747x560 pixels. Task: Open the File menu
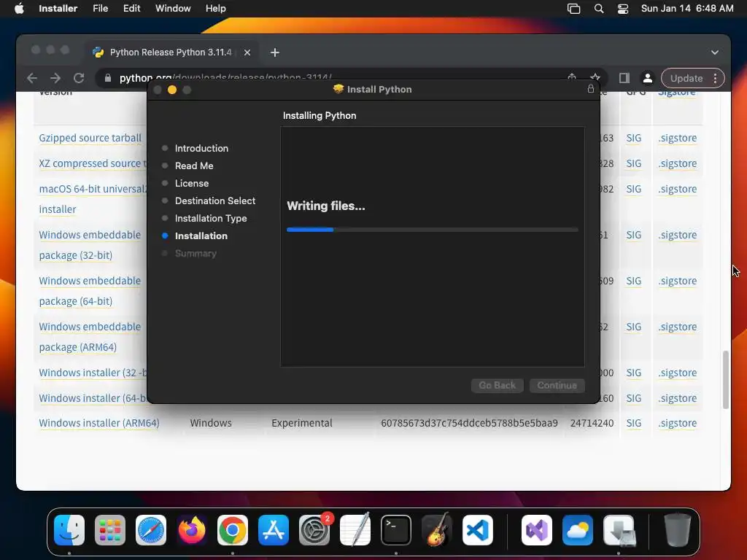101,9
